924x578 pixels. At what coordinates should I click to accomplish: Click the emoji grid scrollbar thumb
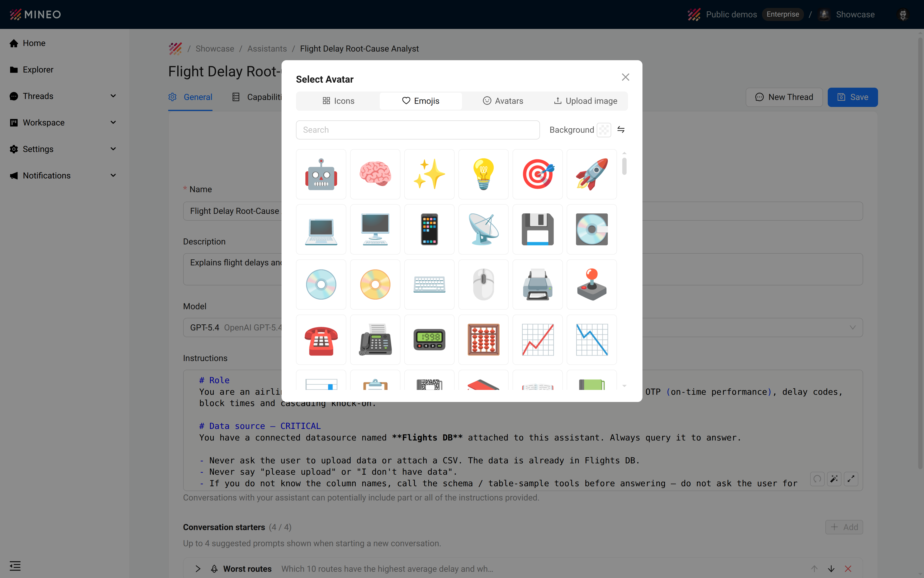pos(624,166)
